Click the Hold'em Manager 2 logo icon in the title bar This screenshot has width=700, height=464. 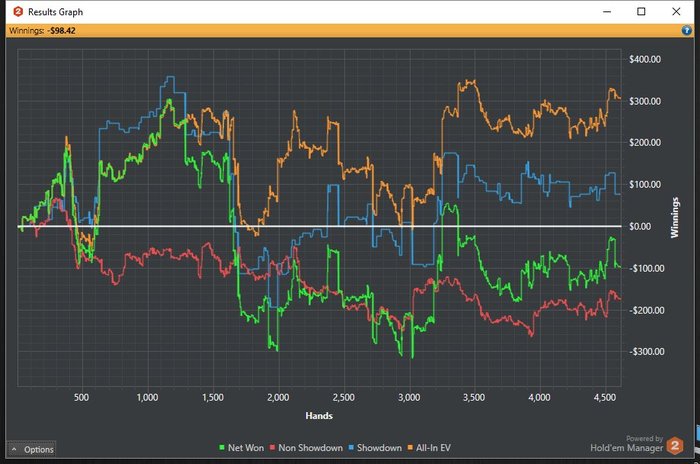tap(18, 12)
